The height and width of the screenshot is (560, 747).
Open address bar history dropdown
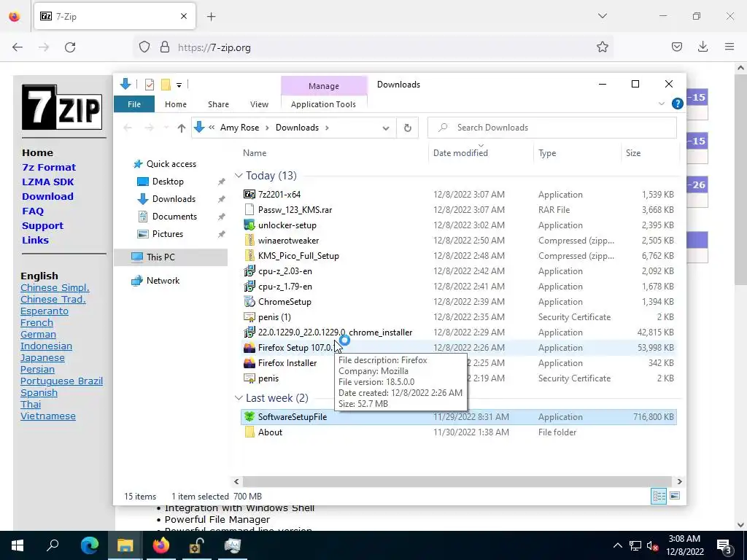pyautogui.click(x=386, y=128)
